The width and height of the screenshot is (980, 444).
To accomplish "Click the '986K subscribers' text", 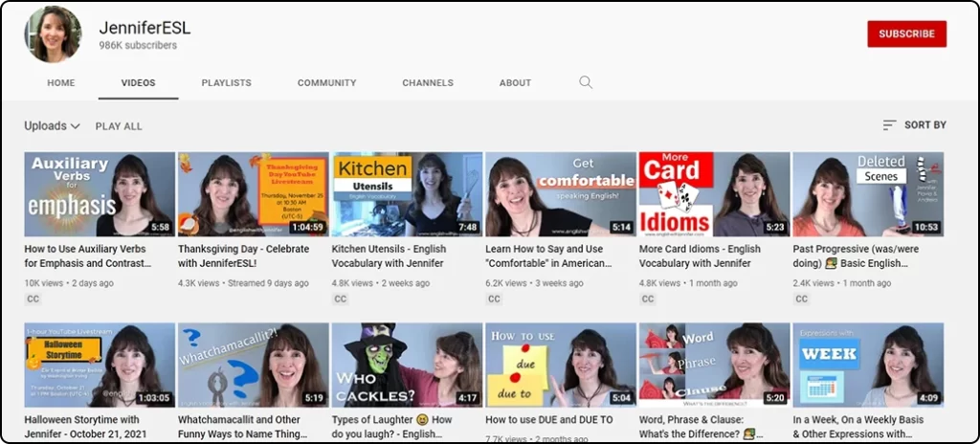I will click(x=138, y=46).
